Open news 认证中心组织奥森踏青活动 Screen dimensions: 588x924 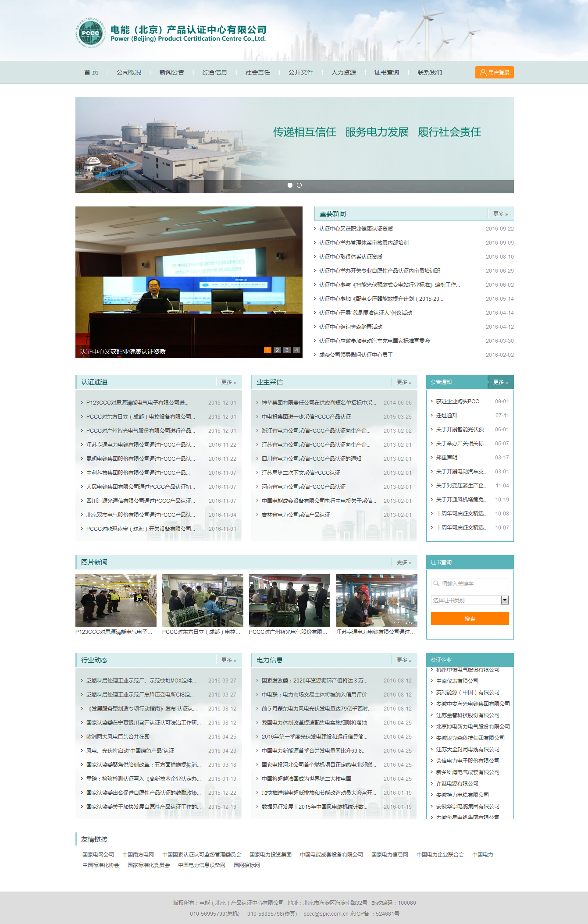351,327
